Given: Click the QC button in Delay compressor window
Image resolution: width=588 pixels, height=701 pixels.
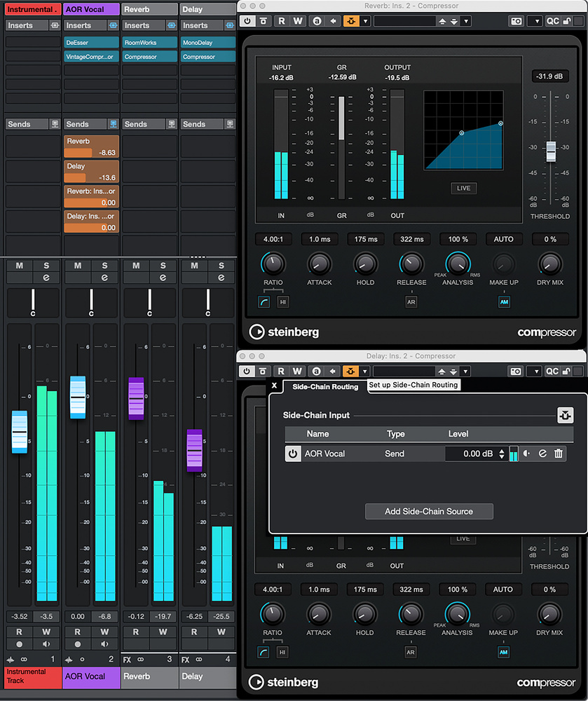Looking at the screenshot, I should pyautogui.click(x=552, y=372).
